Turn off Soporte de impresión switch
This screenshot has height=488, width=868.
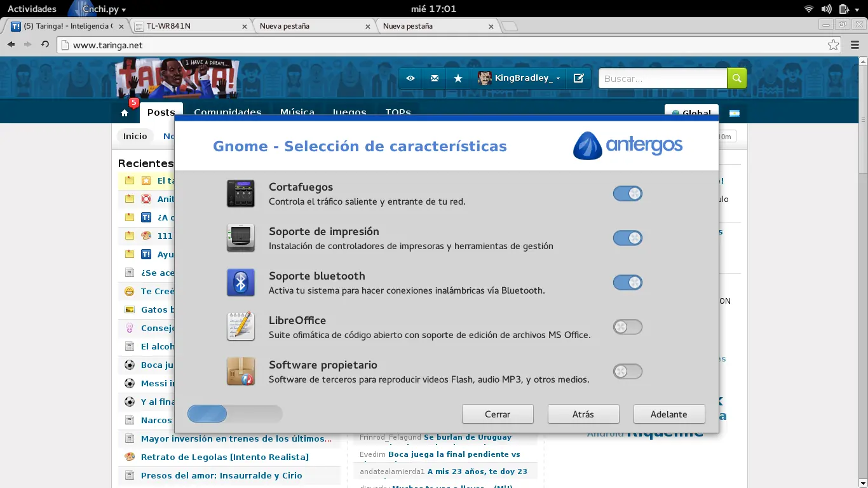click(628, 238)
